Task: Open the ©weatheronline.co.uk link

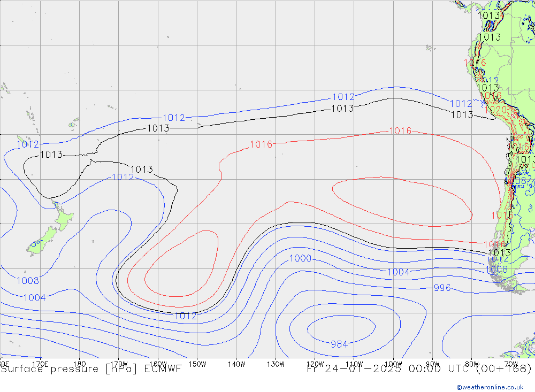Action: coord(490,387)
